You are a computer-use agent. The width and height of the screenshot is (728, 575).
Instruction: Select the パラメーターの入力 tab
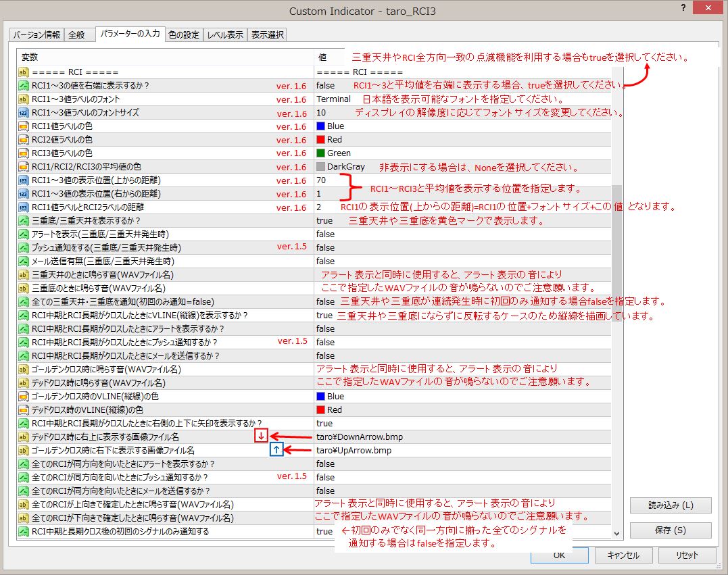point(130,34)
